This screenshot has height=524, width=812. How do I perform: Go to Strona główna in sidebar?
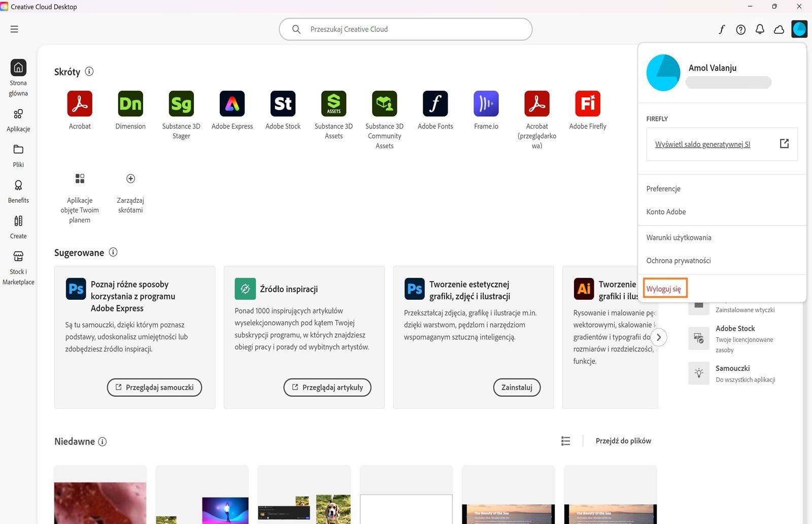tap(18, 78)
